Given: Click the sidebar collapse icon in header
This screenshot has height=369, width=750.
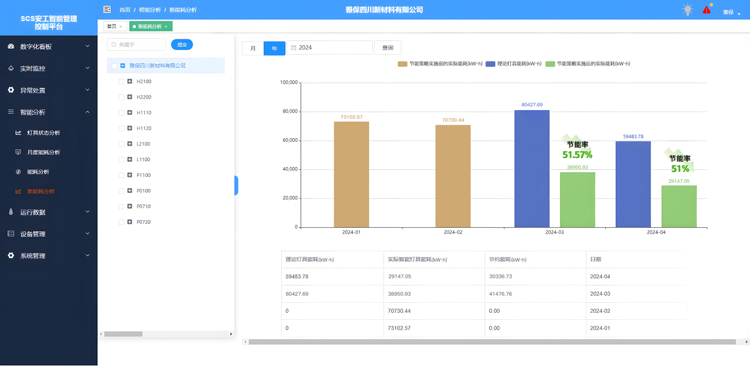Looking at the screenshot, I should click(107, 10).
